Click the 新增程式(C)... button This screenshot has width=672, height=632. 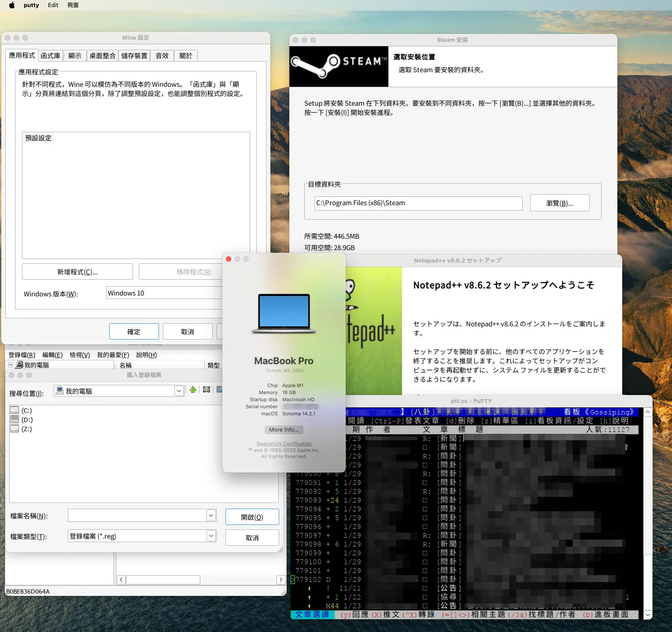click(78, 272)
